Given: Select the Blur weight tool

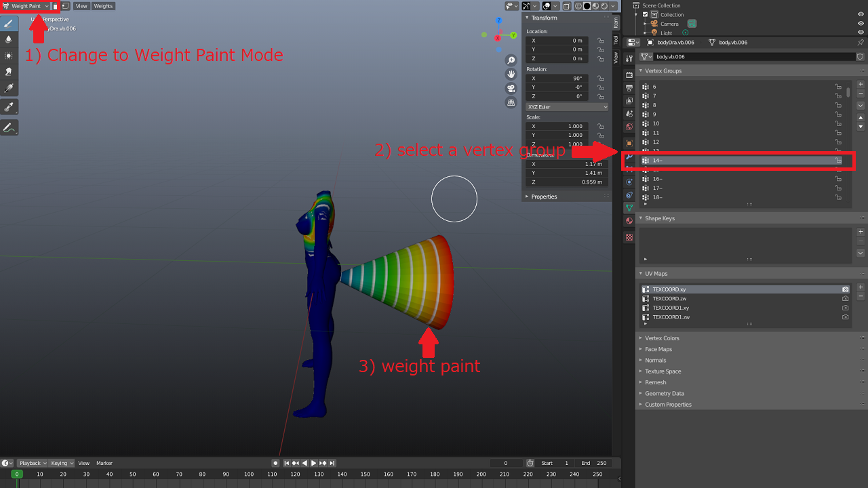Looking at the screenshot, I should 9,39.
